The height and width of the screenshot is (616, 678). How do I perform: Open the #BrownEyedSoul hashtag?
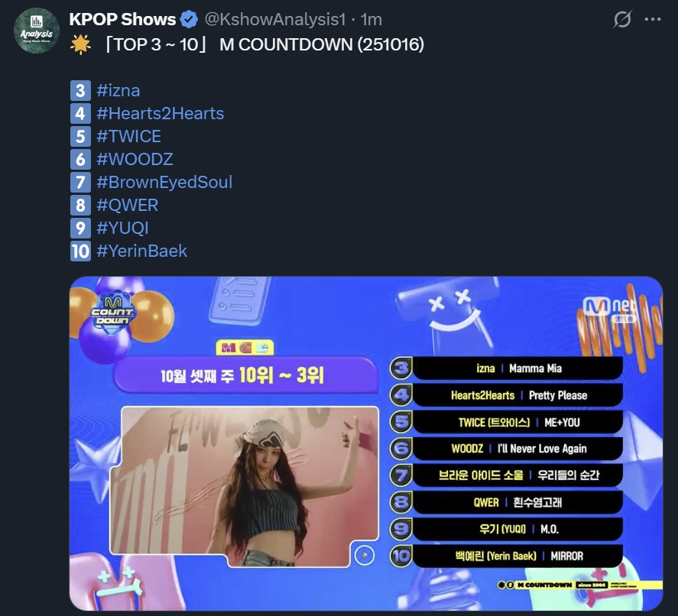point(165,183)
